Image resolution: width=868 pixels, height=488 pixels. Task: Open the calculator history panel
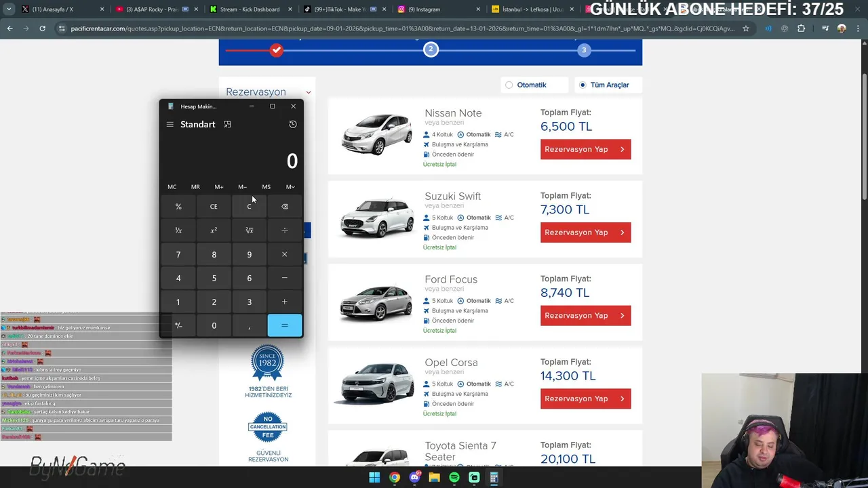[293, 125]
